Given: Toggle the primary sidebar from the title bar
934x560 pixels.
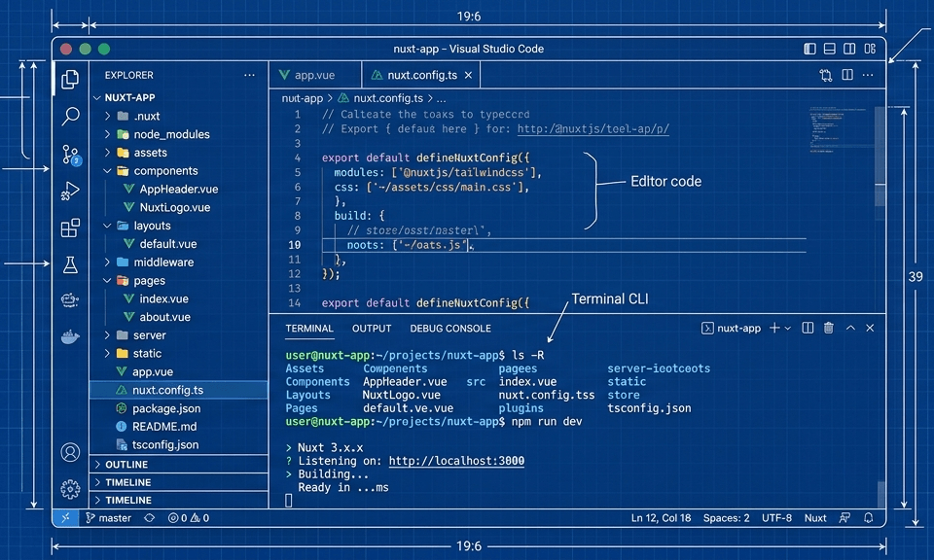Looking at the screenshot, I should (809, 49).
